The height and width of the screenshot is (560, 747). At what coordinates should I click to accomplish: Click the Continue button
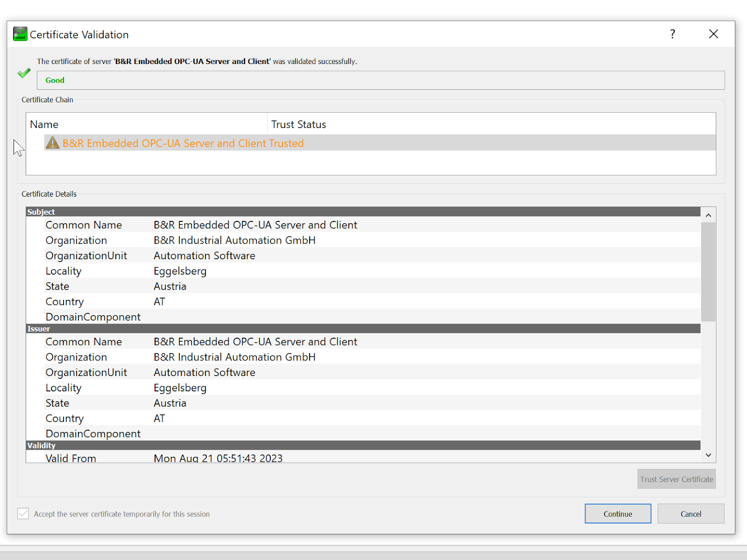pos(618,514)
